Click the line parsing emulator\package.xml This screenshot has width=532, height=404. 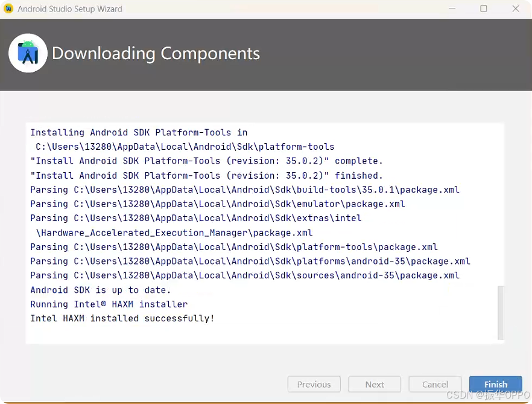[218, 204]
